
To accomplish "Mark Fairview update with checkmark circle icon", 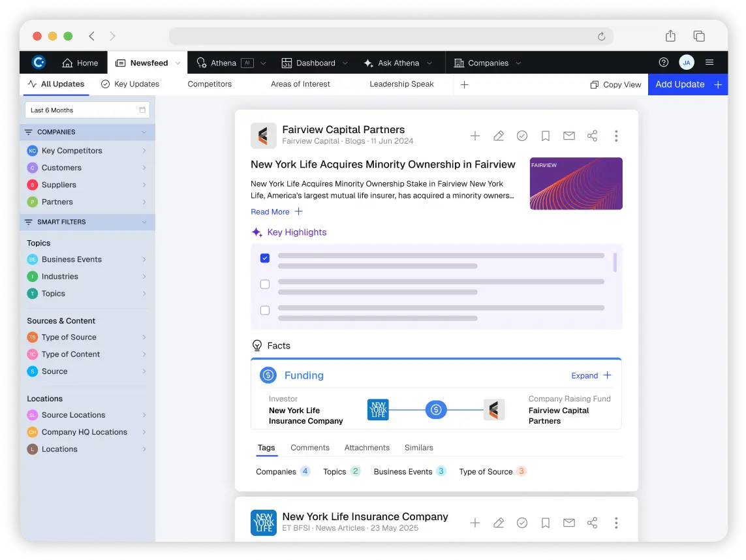I will (522, 136).
